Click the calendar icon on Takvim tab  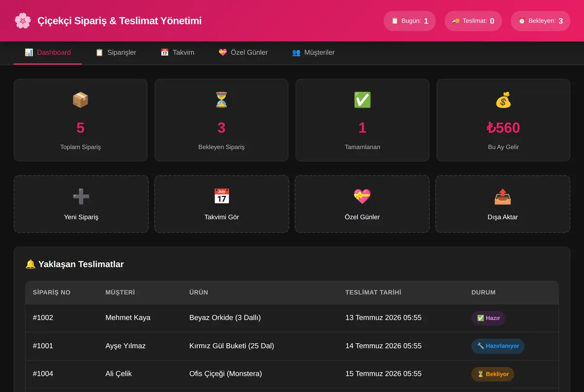(164, 53)
